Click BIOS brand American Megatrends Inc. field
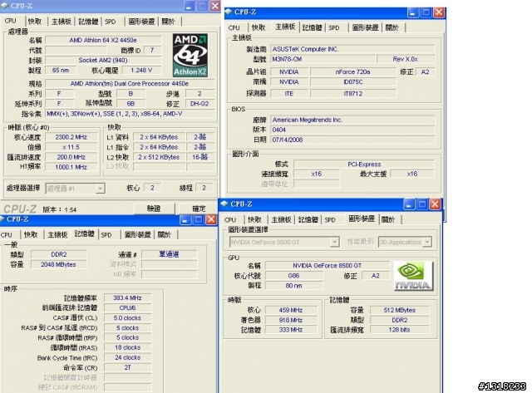Image resolution: width=532 pixels, height=393 pixels. coord(352,120)
